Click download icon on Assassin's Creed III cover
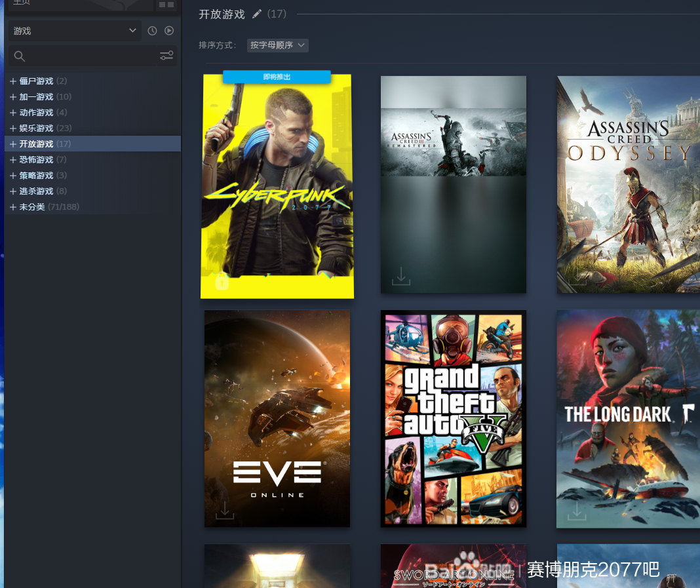Screen dimensions: 700x588 [x=401, y=277]
